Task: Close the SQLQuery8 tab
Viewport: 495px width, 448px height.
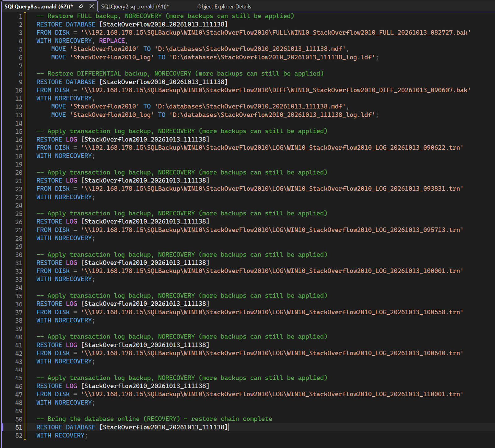Action: tap(92, 6)
